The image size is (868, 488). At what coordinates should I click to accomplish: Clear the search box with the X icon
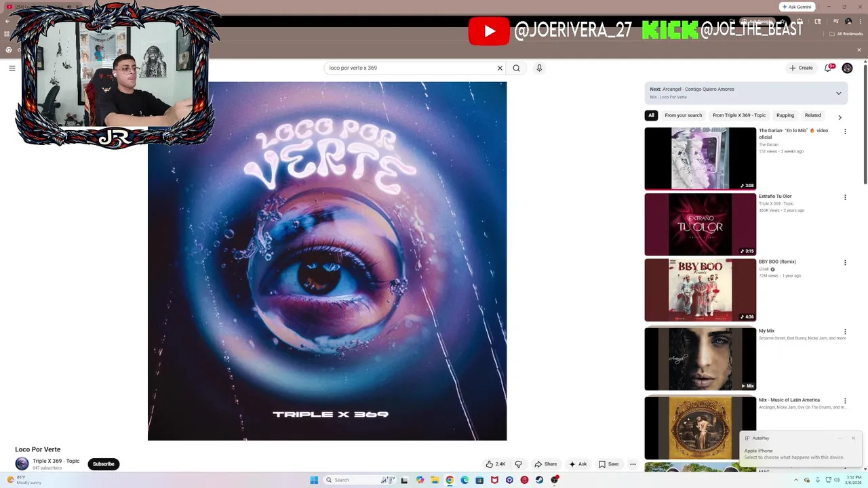pos(500,68)
